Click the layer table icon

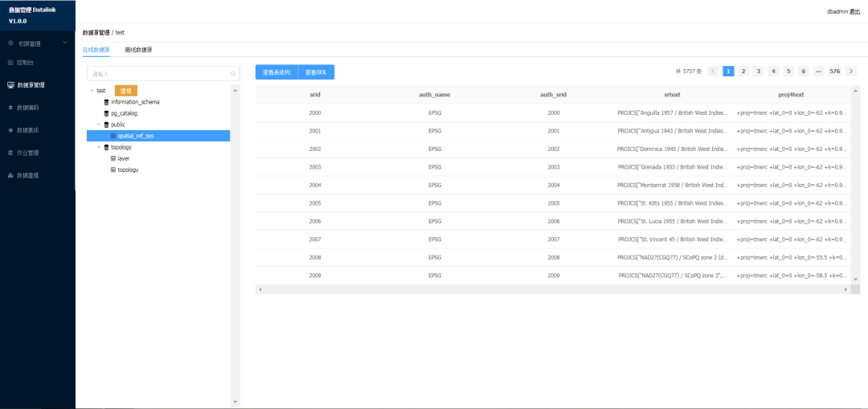pos(113,158)
